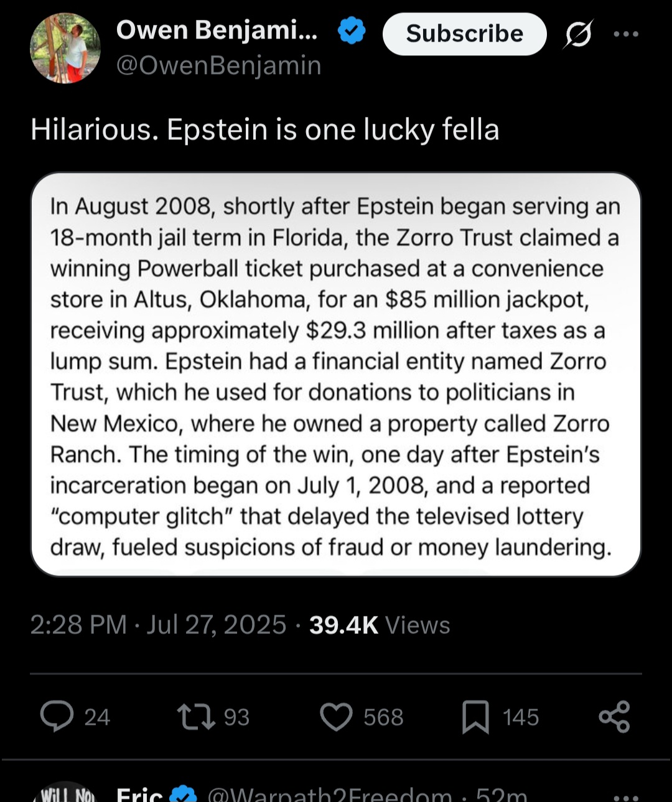Open the embedded Epstein text screenshot
672x802 pixels.
pyautogui.click(x=336, y=375)
